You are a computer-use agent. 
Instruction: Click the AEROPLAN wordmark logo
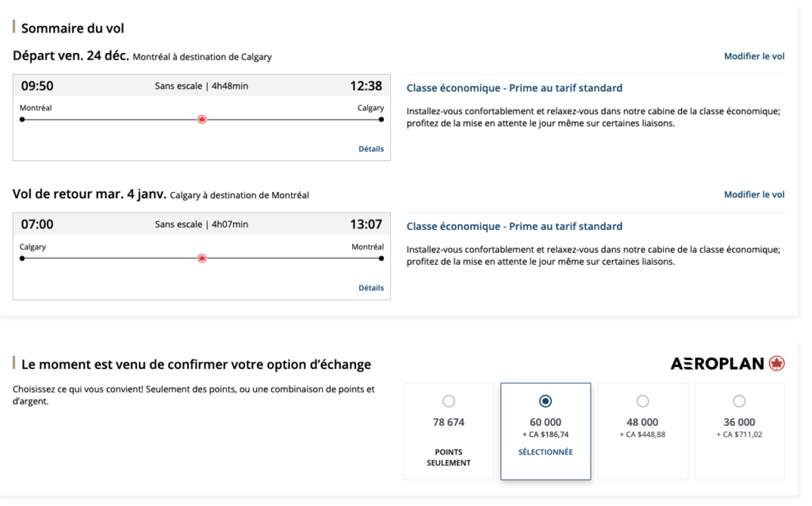pos(718,364)
